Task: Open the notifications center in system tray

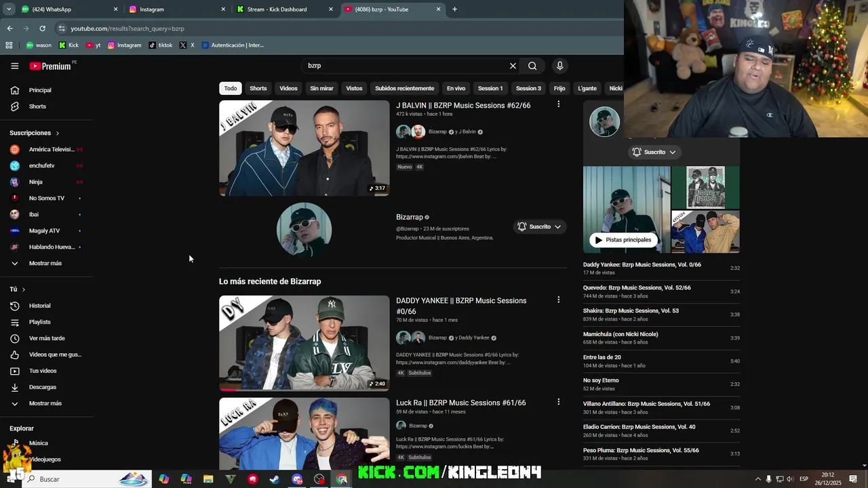Action: tap(853, 479)
